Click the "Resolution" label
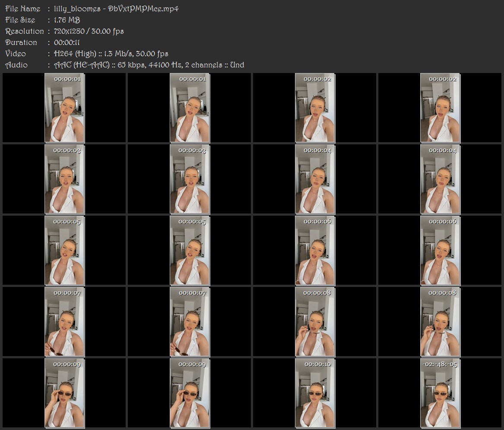 coord(25,31)
